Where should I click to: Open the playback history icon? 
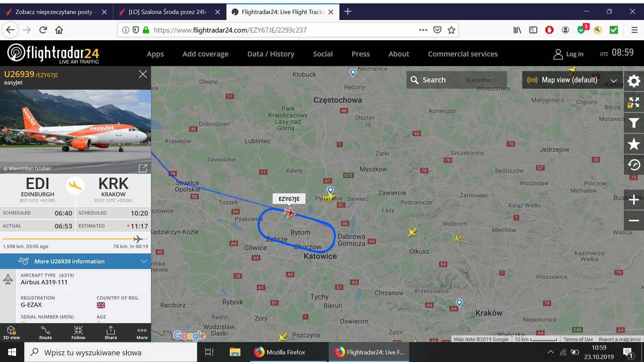click(x=634, y=165)
